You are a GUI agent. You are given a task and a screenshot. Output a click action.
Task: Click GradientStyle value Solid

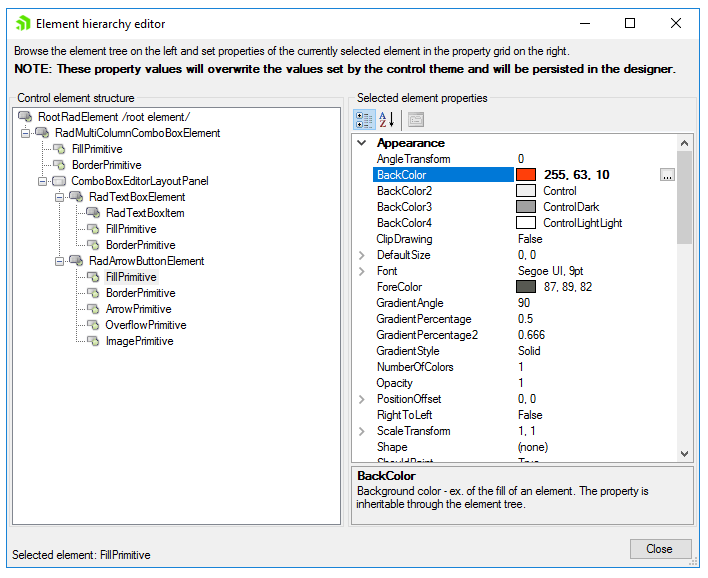coord(529,351)
